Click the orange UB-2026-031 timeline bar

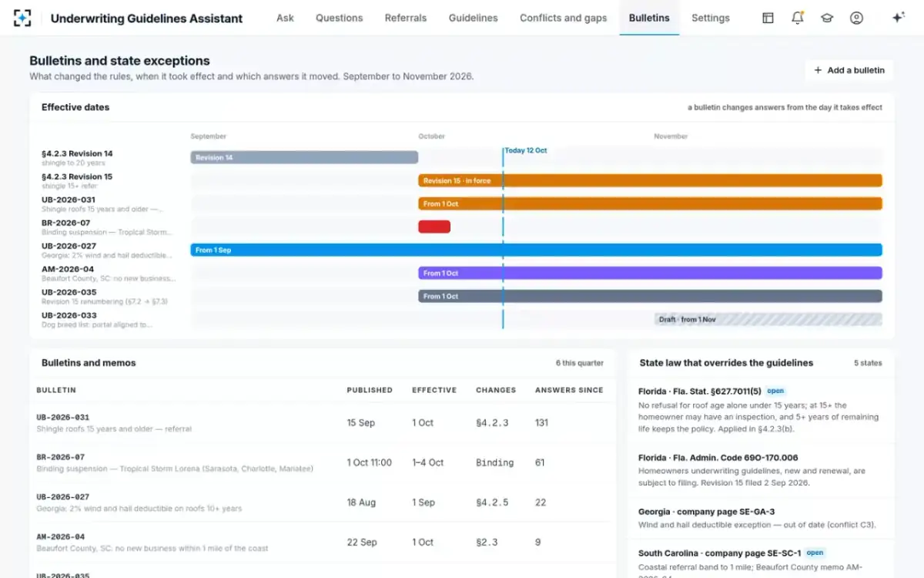click(650, 203)
